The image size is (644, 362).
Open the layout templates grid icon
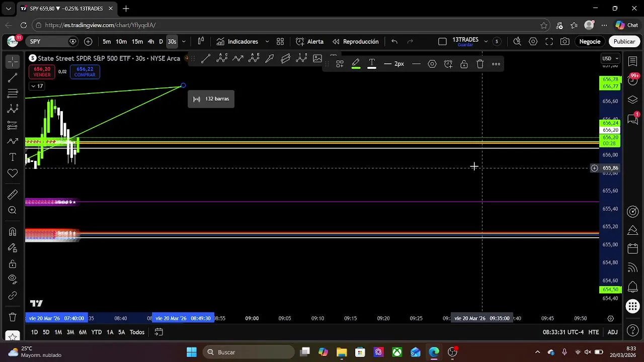click(x=280, y=41)
